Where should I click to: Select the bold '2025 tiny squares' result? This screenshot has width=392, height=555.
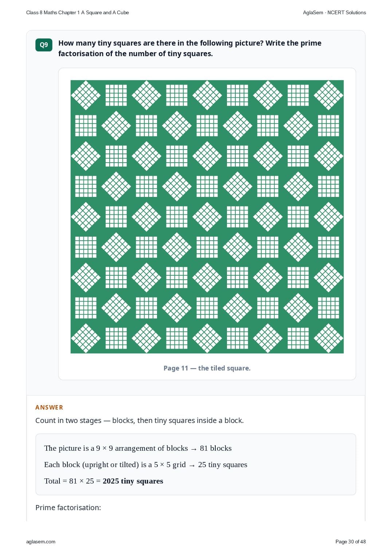point(133,481)
